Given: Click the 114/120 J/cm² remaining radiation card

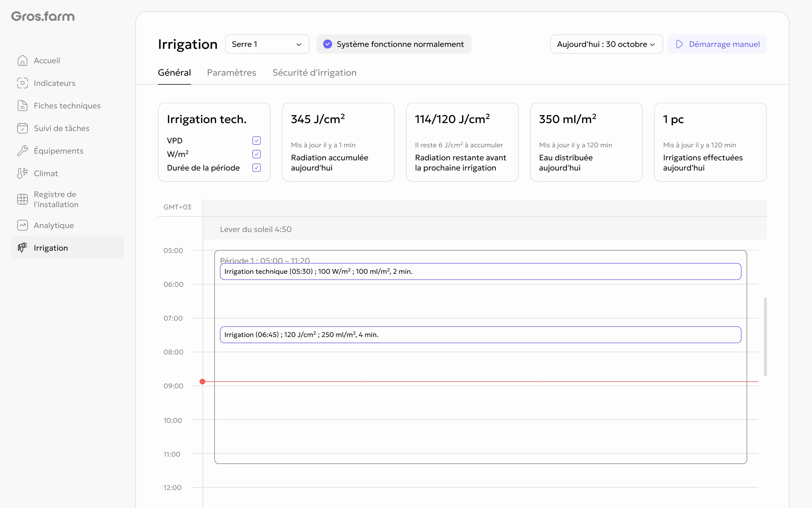Looking at the screenshot, I should click(x=462, y=142).
